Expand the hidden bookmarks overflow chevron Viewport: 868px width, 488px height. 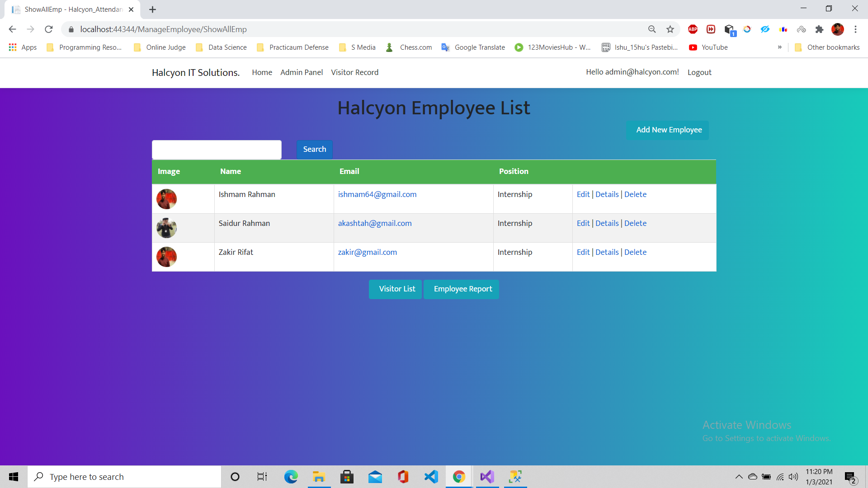[779, 47]
